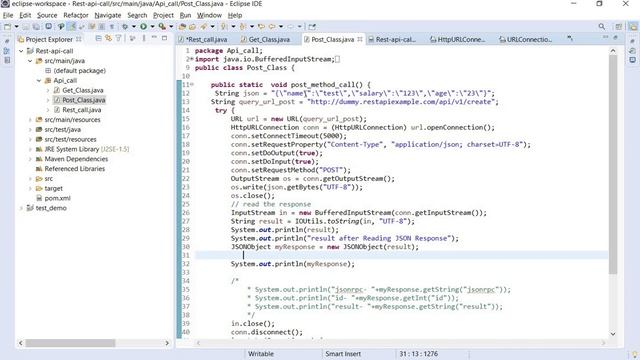Expand the folded import block at line 2
Viewport: 640px width, 360px height.
click(191, 59)
